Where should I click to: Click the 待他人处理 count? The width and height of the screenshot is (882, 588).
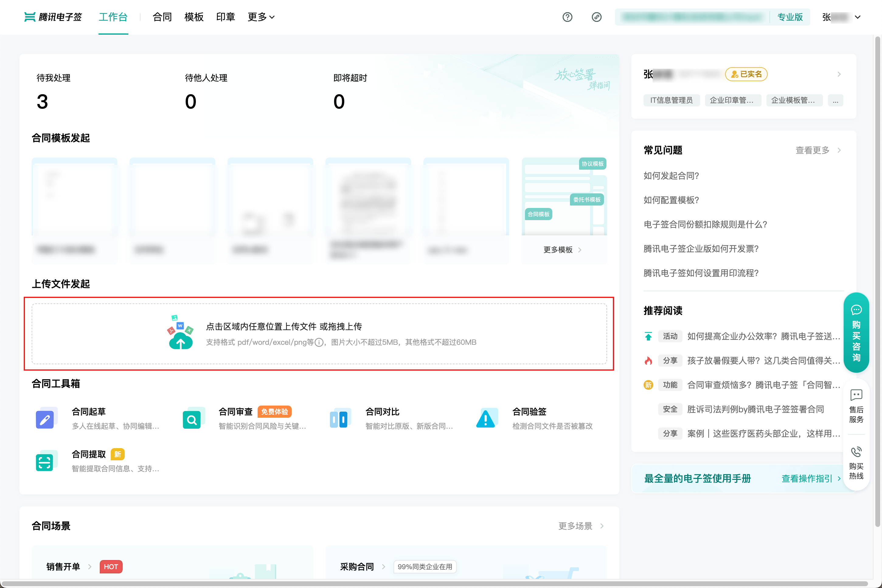191,102
